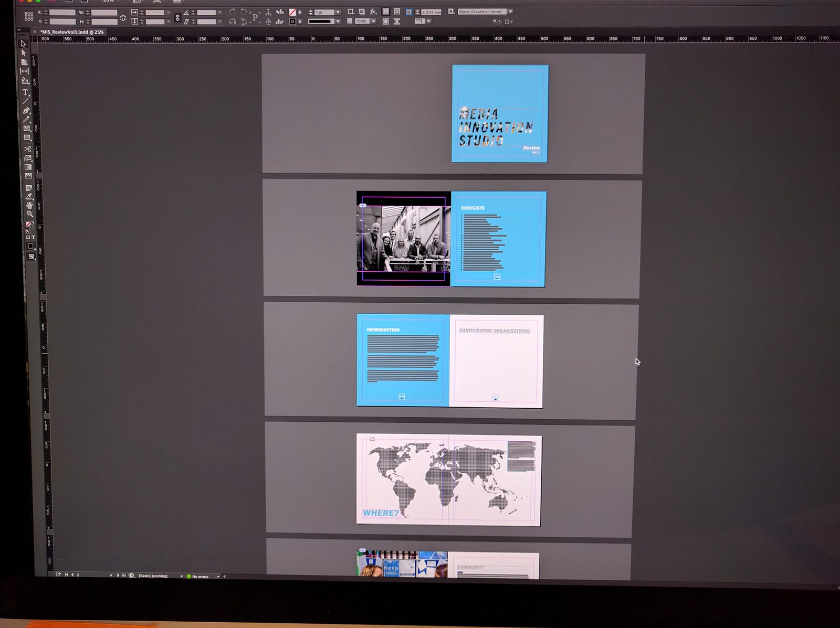Image resolution: width=840 pixels, height=628 pixels.
Task: Select the Rectangle Frame tool
Action: click(x=27, y=129)
